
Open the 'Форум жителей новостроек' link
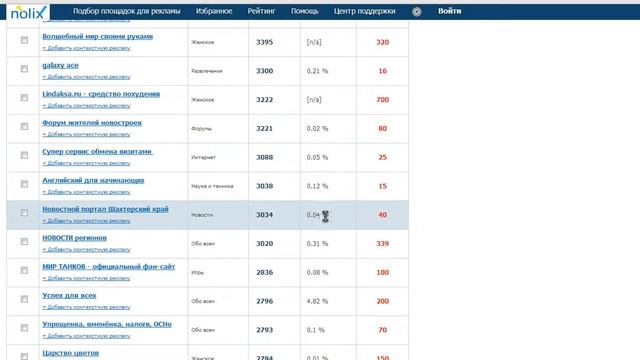92,122
